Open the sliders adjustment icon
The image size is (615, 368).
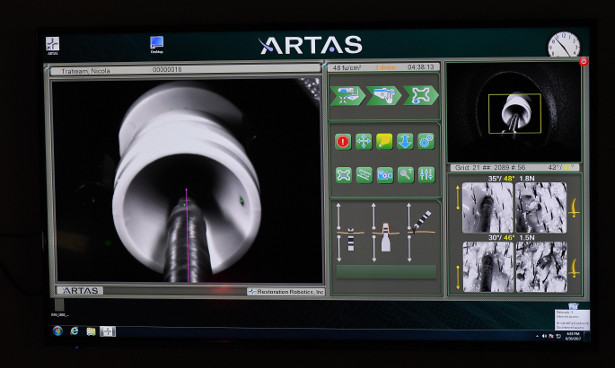point(426,175)
